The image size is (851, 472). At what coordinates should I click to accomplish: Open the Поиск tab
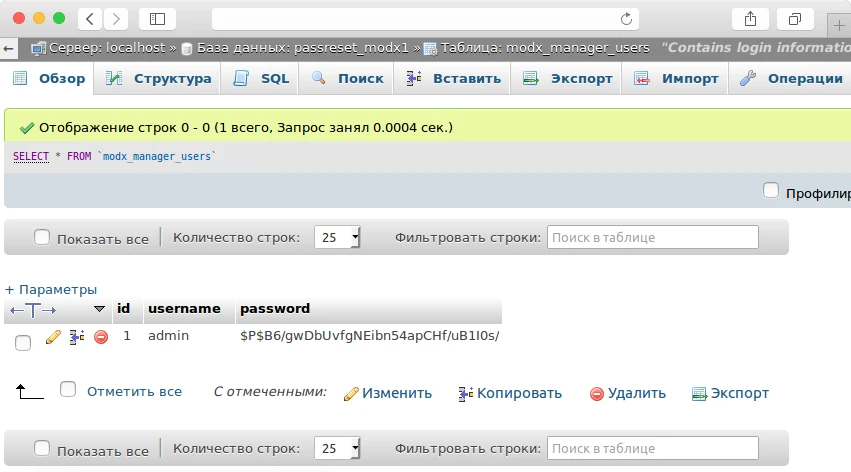347,79
